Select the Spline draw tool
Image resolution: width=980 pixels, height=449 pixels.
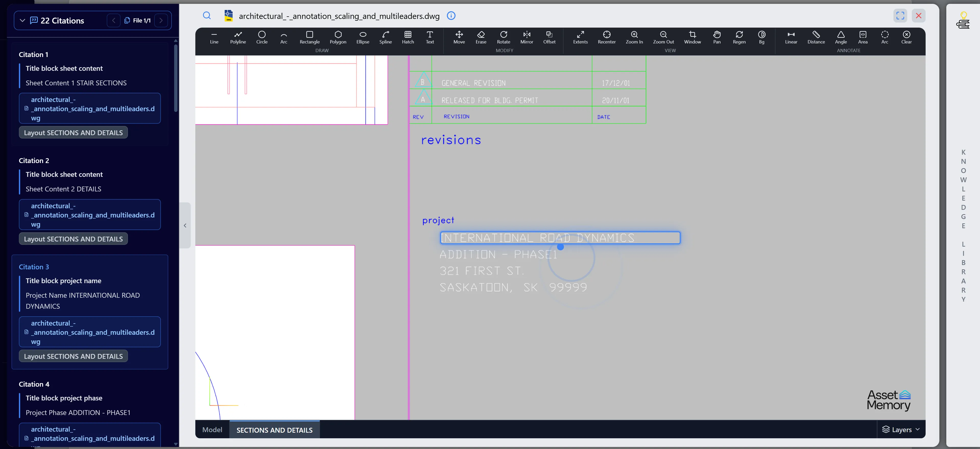pos(385,37)
